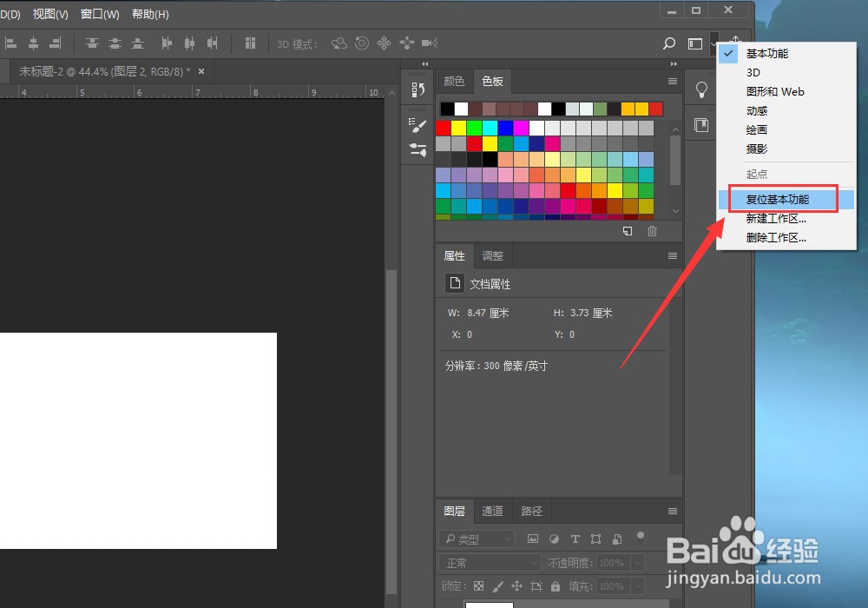Open the Brush Presets panel icon

(418, 149)
